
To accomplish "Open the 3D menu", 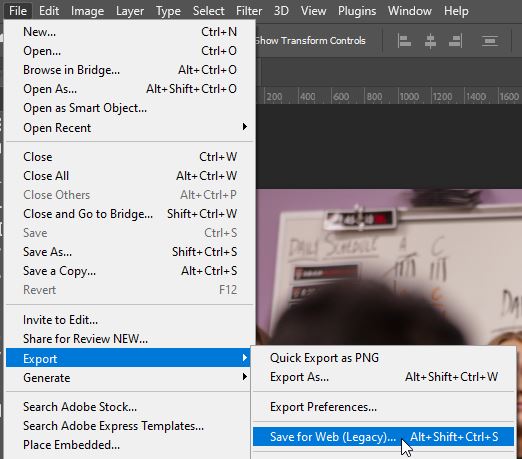I will click(x=281, y=11).
